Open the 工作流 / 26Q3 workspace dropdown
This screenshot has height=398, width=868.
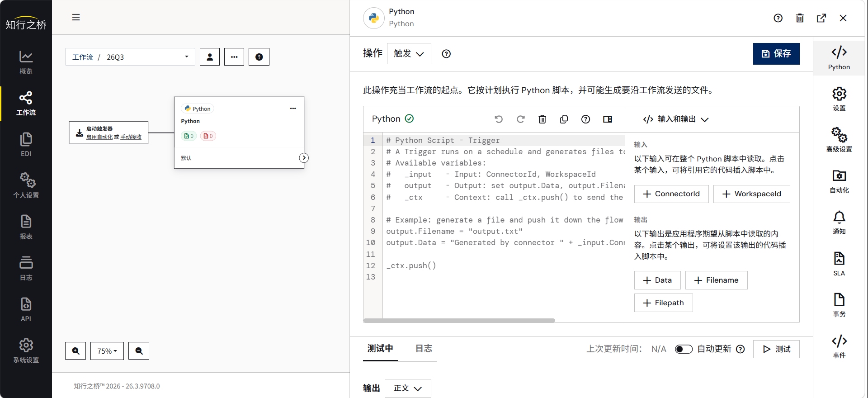(130, 57)
